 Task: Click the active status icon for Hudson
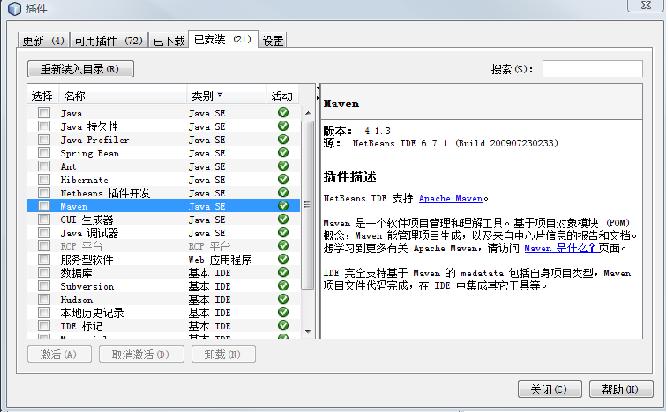(x=283, y=299)
